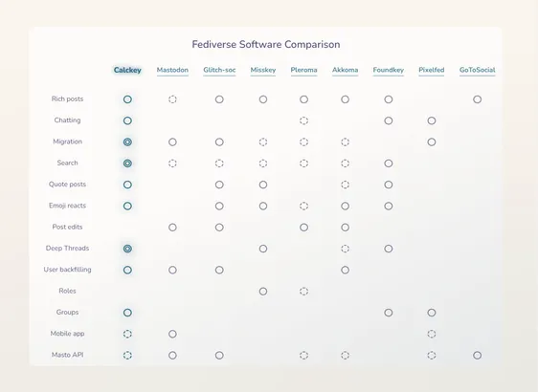Click the Deep Threads row label
This screenshot has height=392, width=538.
point(67,248)
